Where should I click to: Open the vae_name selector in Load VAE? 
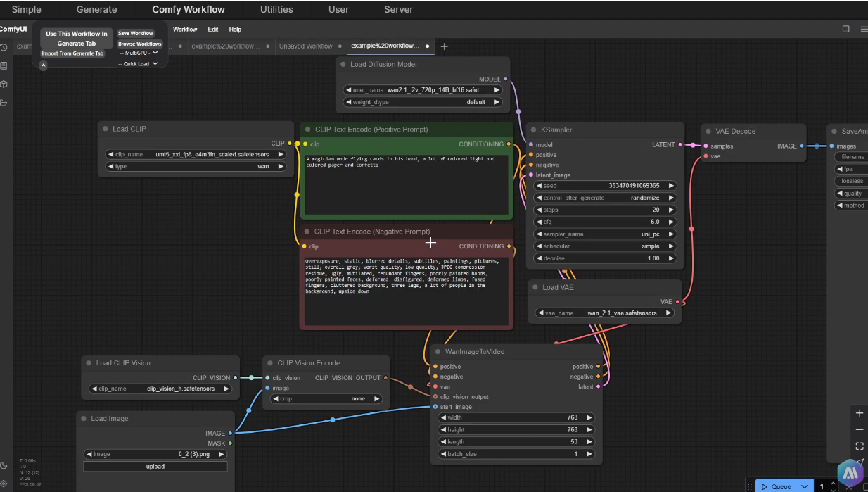coord(605,313)
